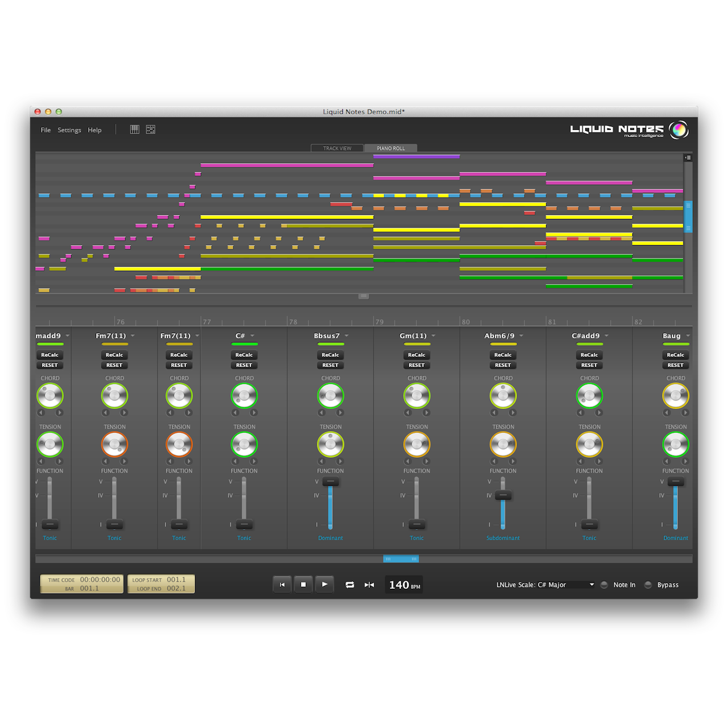Click RESET under the C#add9 chord
This screenshot has height=728, width=728.
click(589, 365)
